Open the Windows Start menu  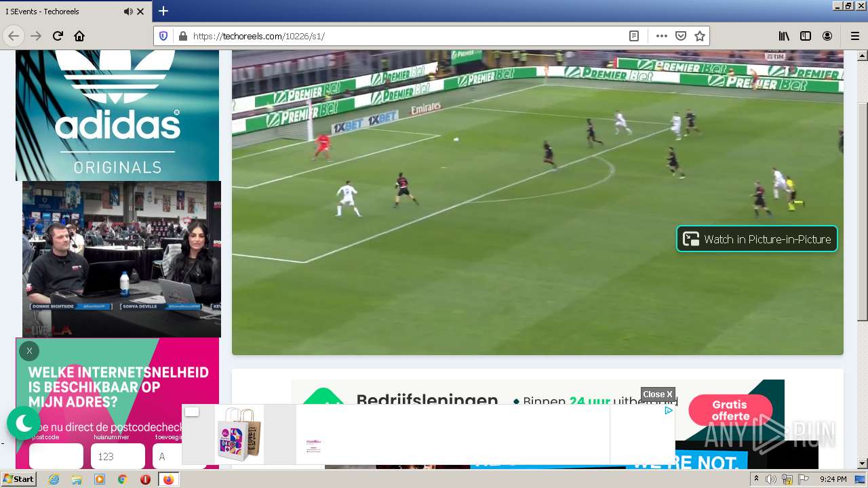tap(18, 479)
